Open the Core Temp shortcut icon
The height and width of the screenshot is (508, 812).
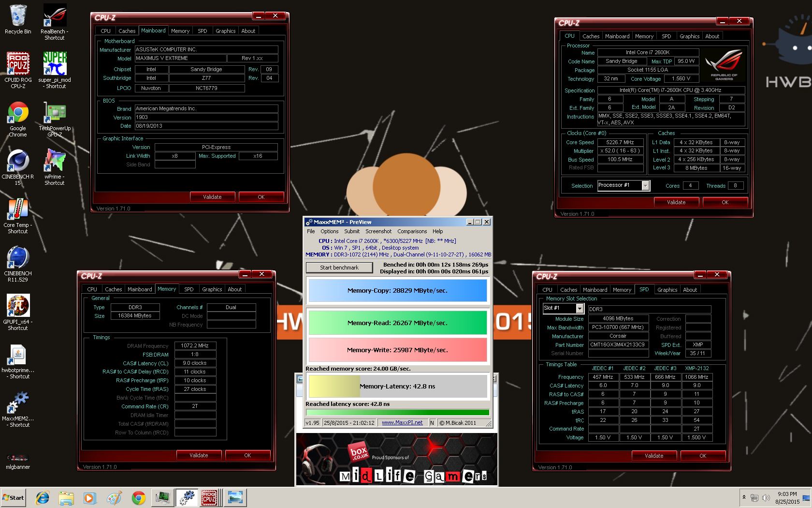(x=18, y=216)
